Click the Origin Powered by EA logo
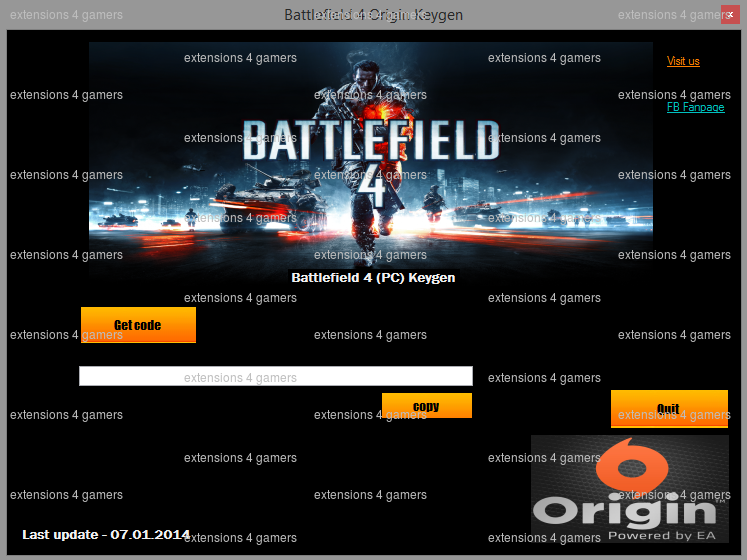Viewport: 747px width, 560px height. (630, 489)
